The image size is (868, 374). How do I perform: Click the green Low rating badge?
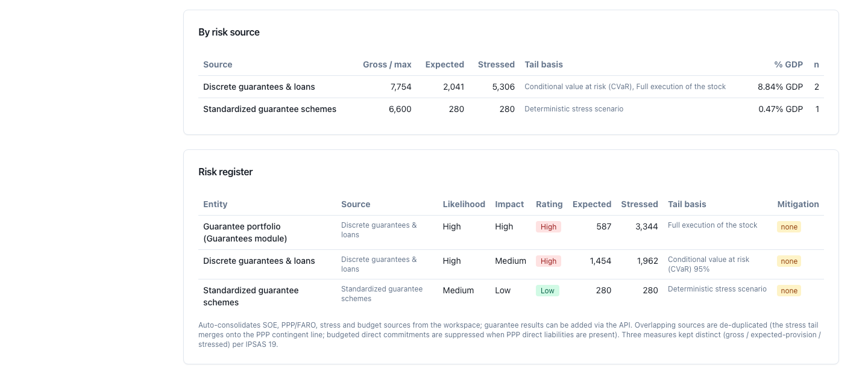click(547, 291)
